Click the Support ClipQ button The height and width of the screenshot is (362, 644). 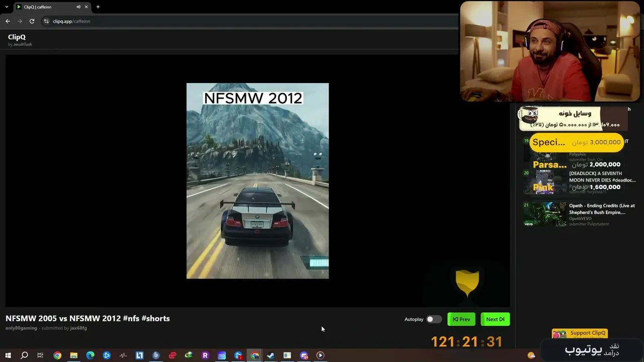click(580, 333)
